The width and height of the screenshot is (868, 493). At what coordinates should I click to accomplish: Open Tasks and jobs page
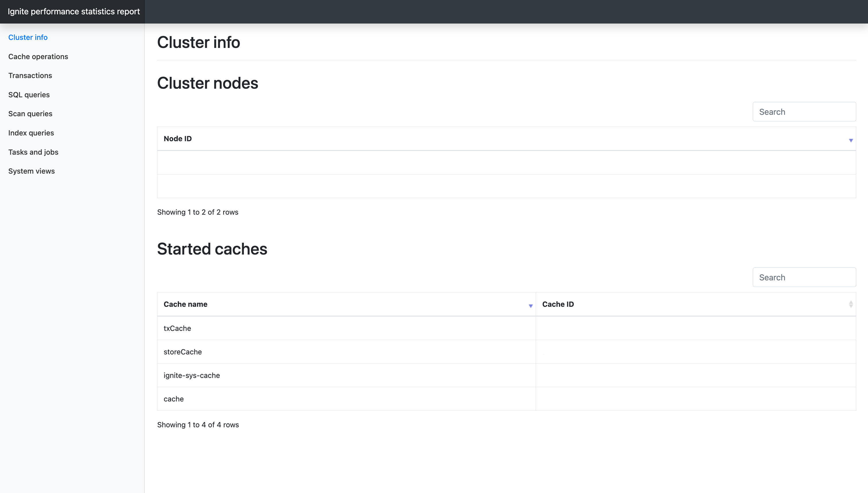pos(33,152)
